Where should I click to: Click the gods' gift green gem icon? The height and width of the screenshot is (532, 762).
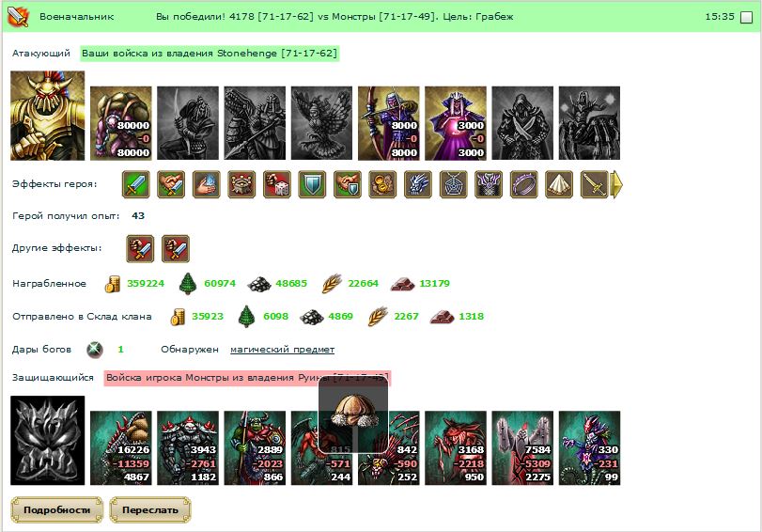coord(95,349)
